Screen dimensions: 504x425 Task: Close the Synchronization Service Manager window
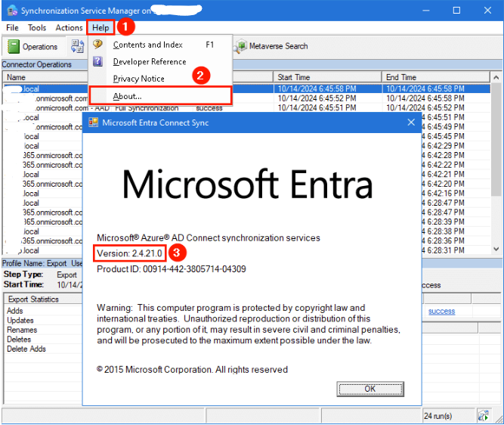coord(487,11)
